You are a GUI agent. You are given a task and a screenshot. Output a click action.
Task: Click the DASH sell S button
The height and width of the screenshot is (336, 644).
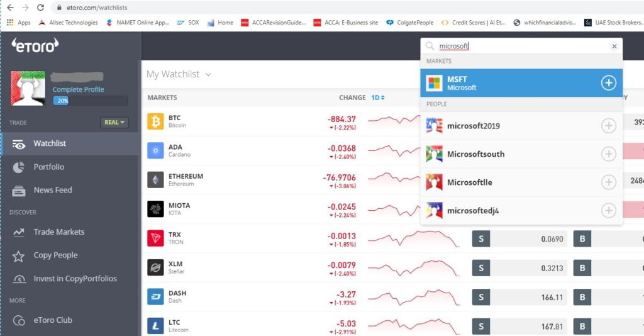pos(481,297)
